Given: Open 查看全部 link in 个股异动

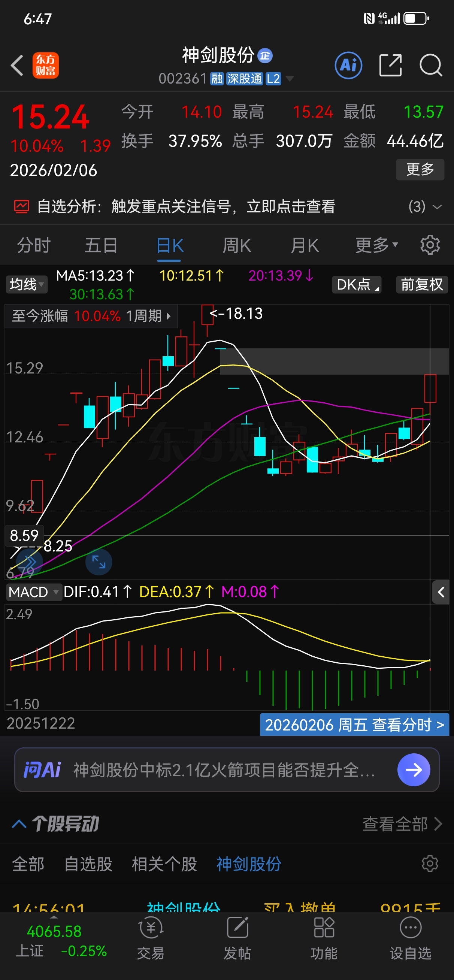Looking at the screenshot, I should coord(402,824).
